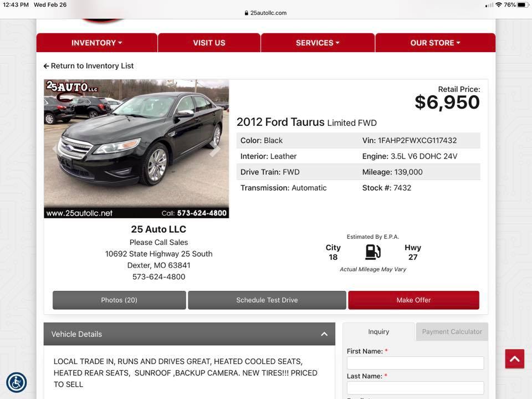Collapse the Vehicle Details section
The width and height of the screenshot is (532, 399).
coord(324,334)
